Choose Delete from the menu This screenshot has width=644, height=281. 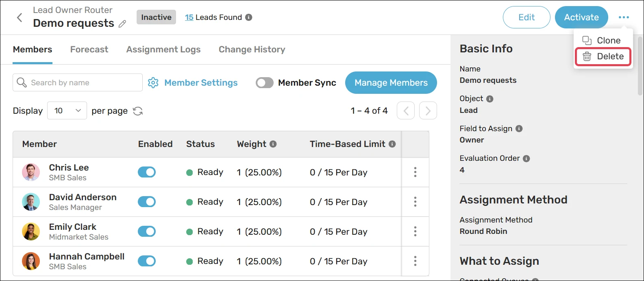[603, 57]
